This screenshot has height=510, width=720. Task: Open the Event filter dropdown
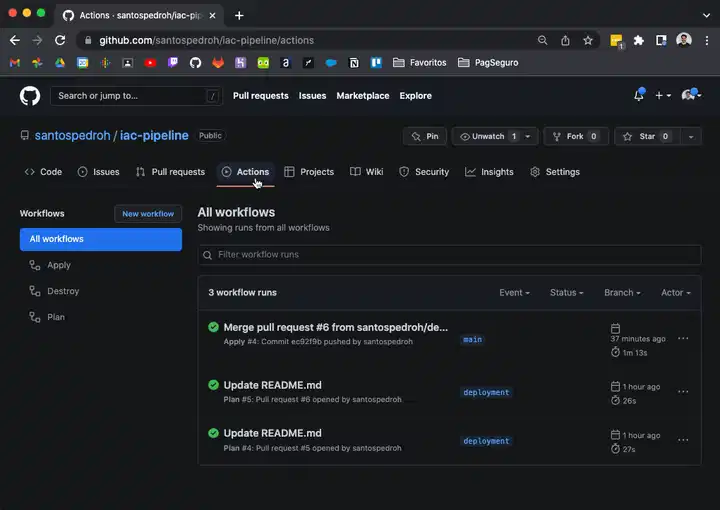click(x=515, y=292)
